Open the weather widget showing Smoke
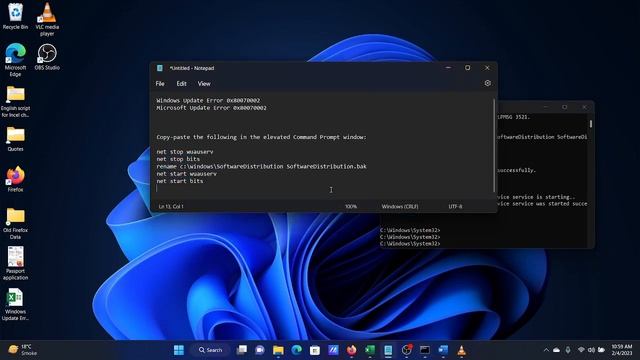 point(23,350)
